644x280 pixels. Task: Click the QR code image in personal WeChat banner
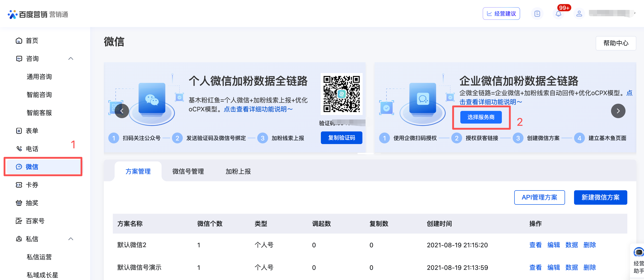click(341, 94)
